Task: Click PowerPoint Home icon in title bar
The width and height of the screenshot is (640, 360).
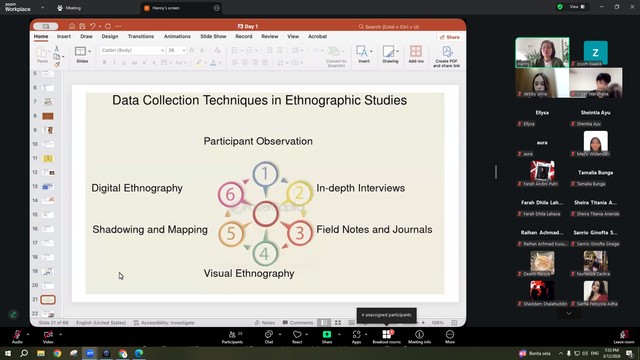Action: coord(72,26)
